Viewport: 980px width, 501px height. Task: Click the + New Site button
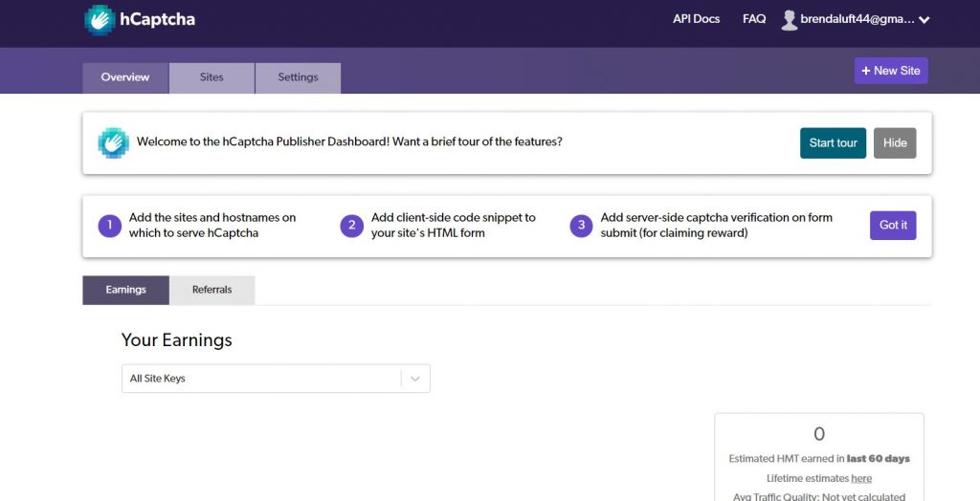pos(891,71)
